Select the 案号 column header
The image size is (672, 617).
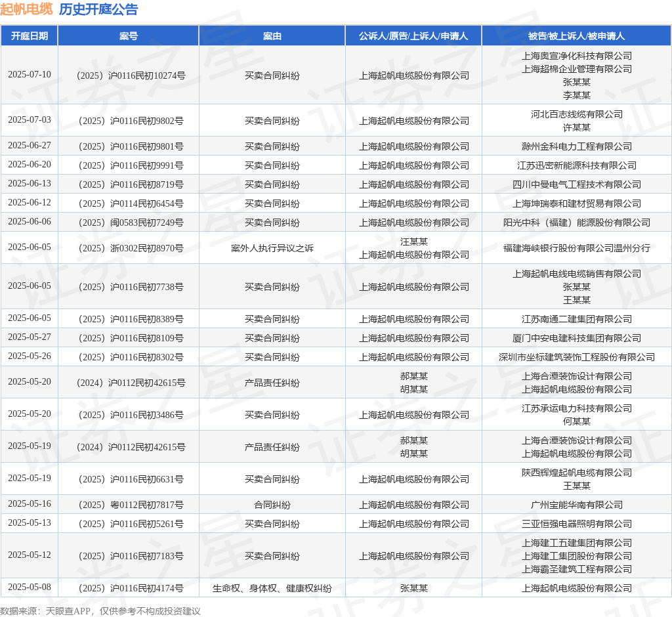(x=129, y=36)
